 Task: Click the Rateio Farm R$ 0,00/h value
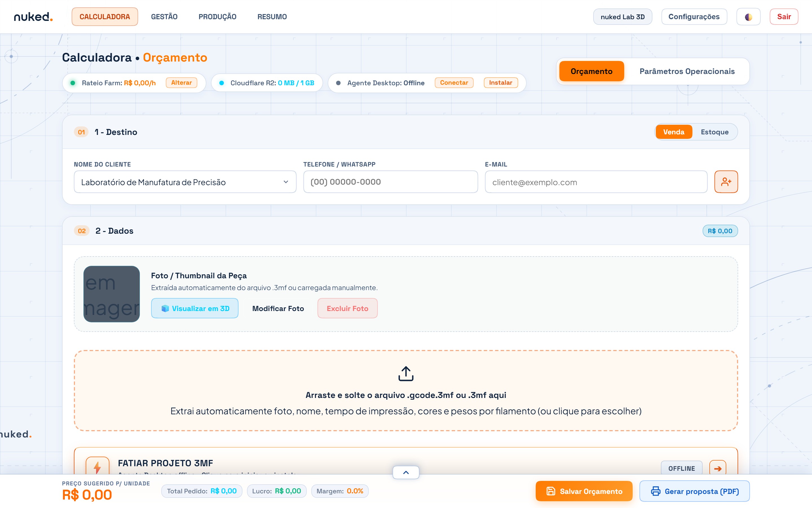(x=140, y=83)
